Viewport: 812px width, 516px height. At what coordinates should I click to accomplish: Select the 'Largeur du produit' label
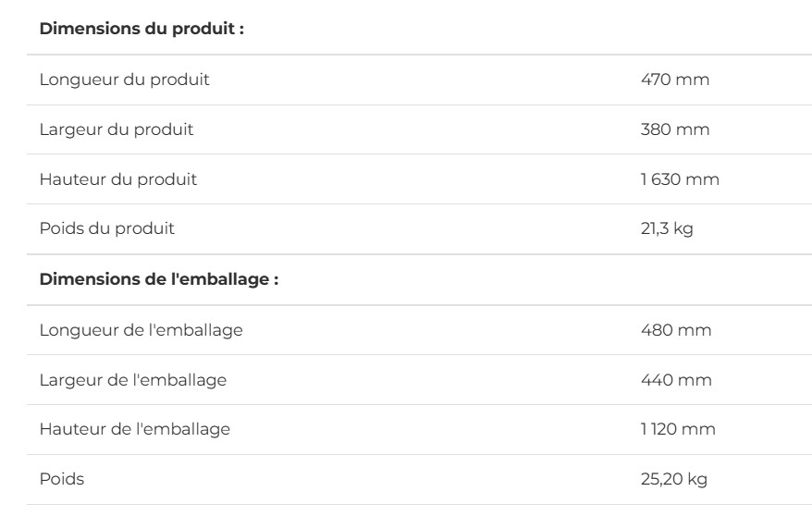[116, 129]
